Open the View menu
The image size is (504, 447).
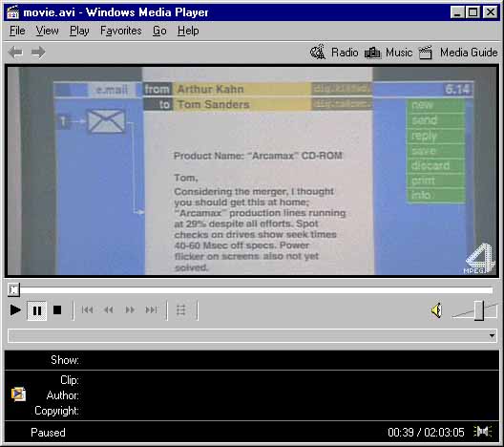[47, 31]
